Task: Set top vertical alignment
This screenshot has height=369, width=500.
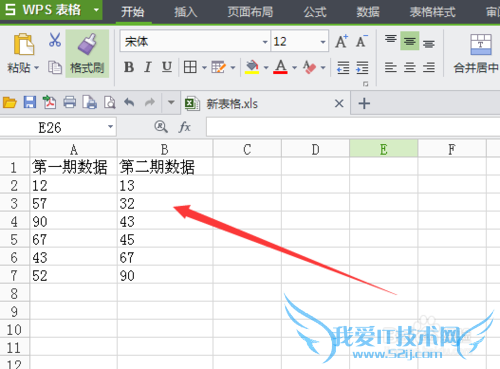Action: (x=391, y=40)
